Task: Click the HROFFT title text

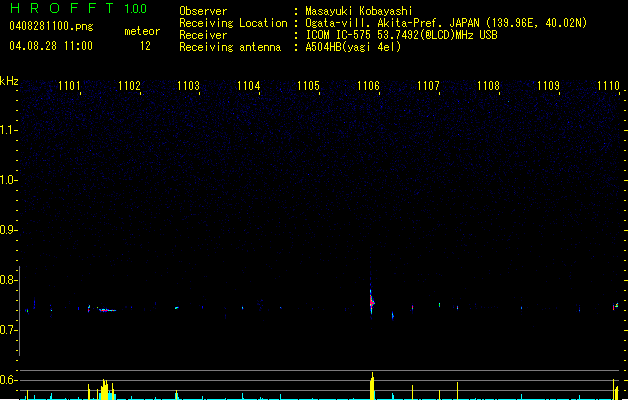Action: 62,8
